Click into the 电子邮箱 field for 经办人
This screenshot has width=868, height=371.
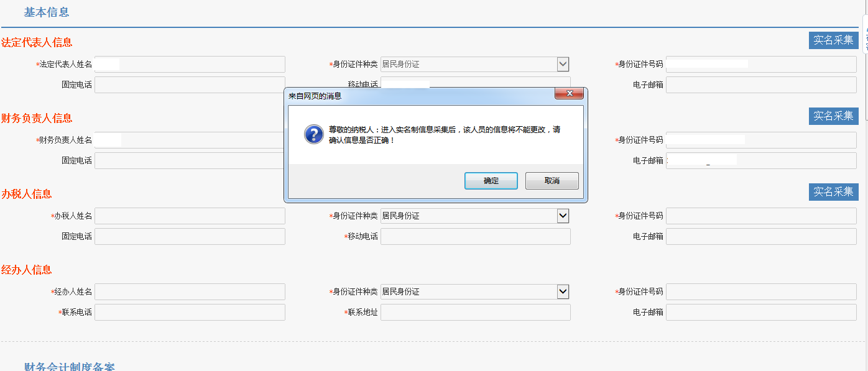tap(760, 312)
